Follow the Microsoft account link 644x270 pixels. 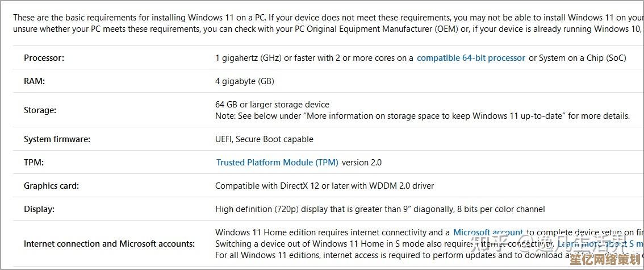pyautogui.click(x=488, y=232)
